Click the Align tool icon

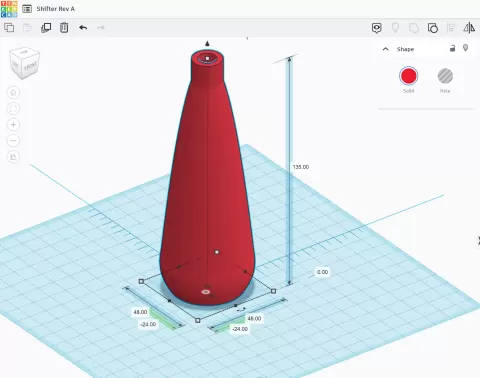point(451,28)
